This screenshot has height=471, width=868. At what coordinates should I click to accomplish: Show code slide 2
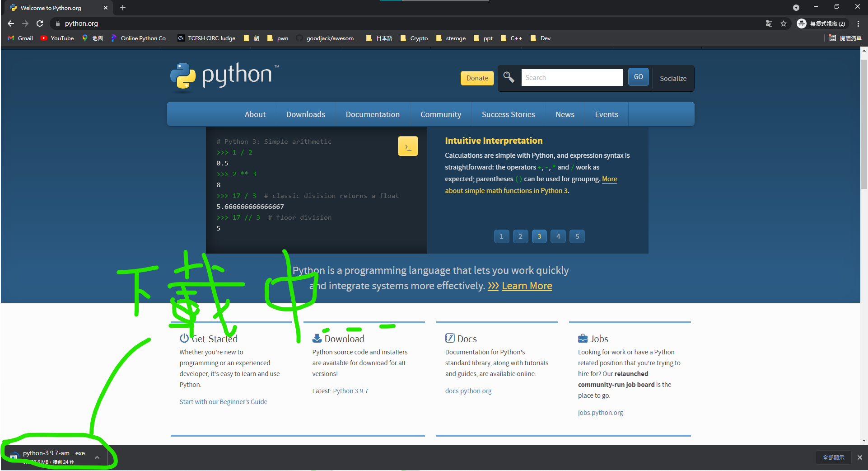click(x=520, y=236)
